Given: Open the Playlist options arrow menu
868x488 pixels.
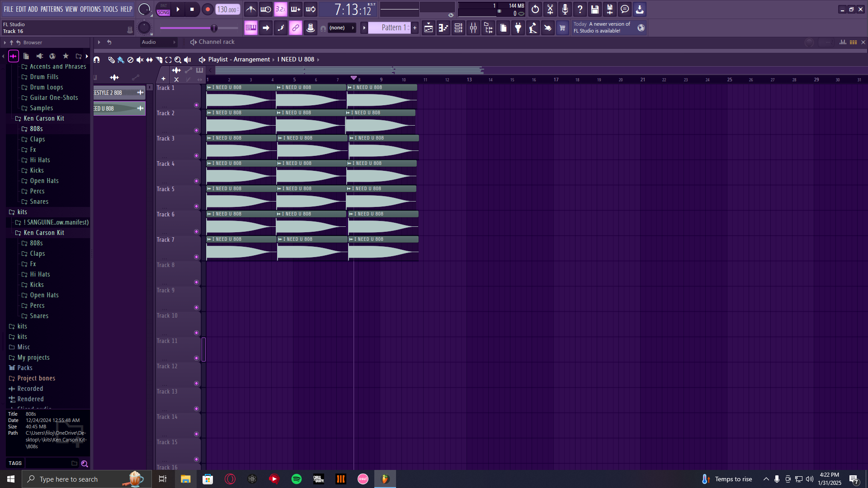Looking at the screenshot, I should (202, 60).
